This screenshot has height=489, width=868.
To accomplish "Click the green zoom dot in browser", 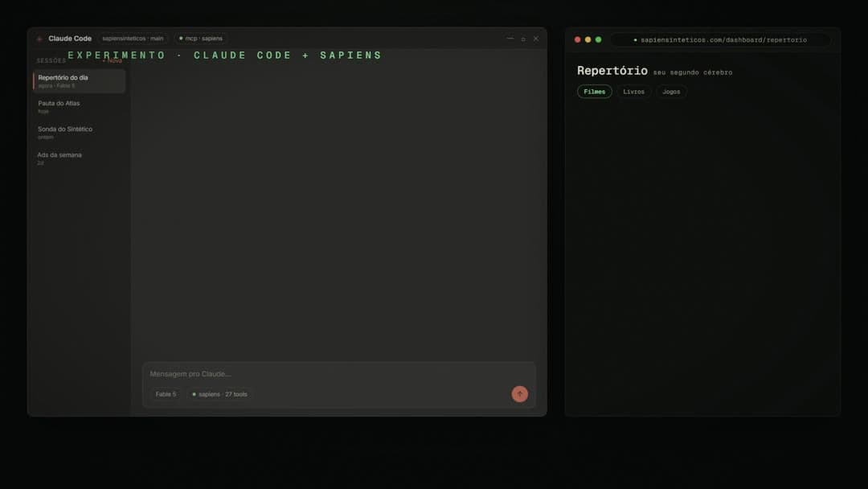I will [599, 40].
